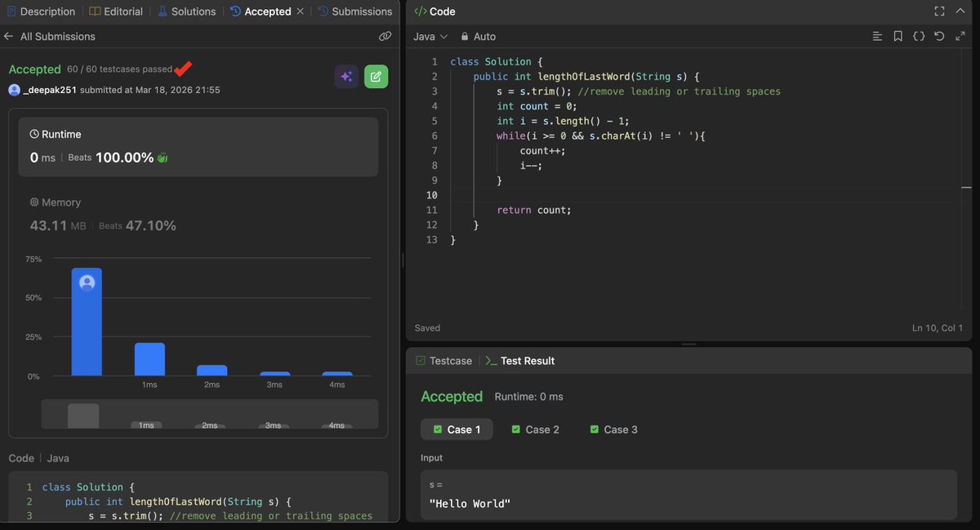The width and height of the screenshot is (980, 530).
Task: Click the bookmark icon in the editor toolbar
Action: pos(898,37)
